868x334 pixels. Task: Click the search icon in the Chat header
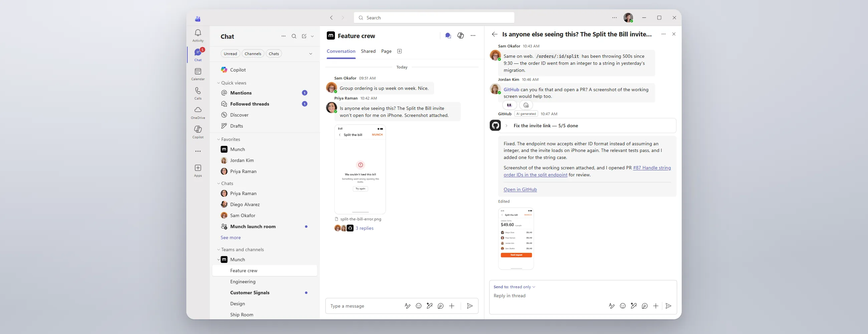[294, 36]
